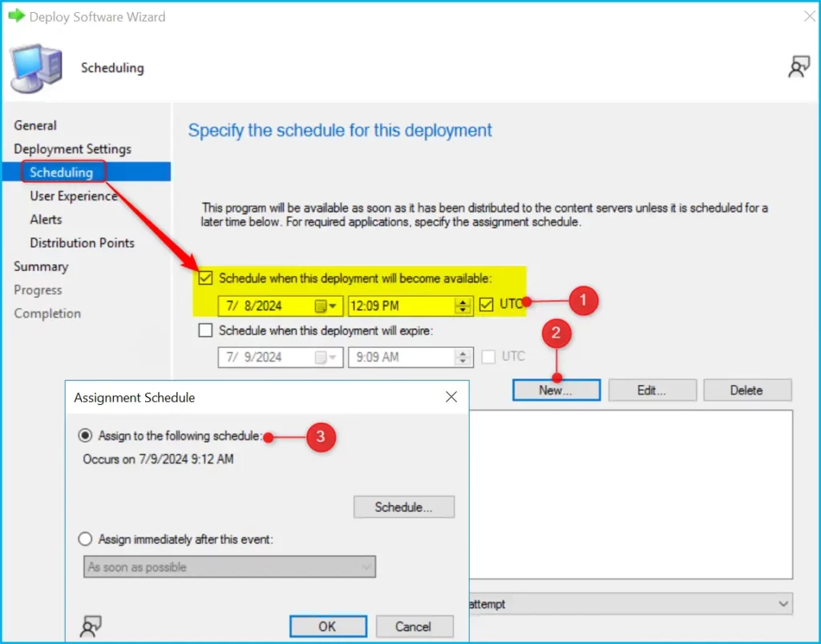Click the New... assignment schedule button
Viewport: 821px width, 644px height.
pos(556,390)
